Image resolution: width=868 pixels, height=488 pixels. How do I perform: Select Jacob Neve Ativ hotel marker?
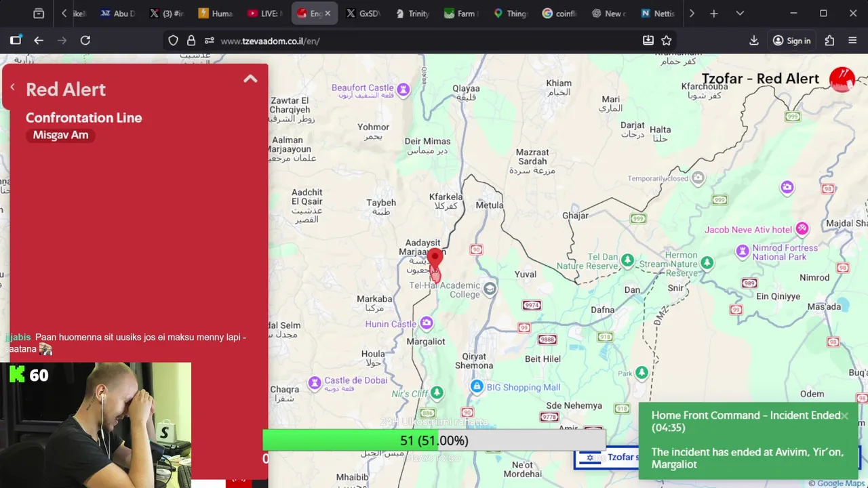click(x=802, y=229)
